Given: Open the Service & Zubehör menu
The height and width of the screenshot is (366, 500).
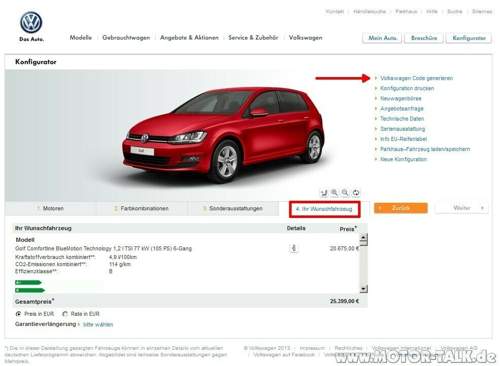Looking at the screenshot, I should 253,38.
